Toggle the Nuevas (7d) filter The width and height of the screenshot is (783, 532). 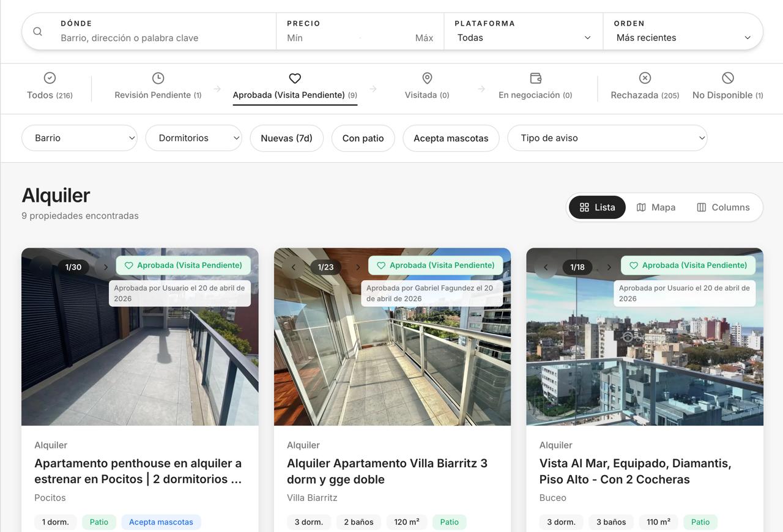286,138
